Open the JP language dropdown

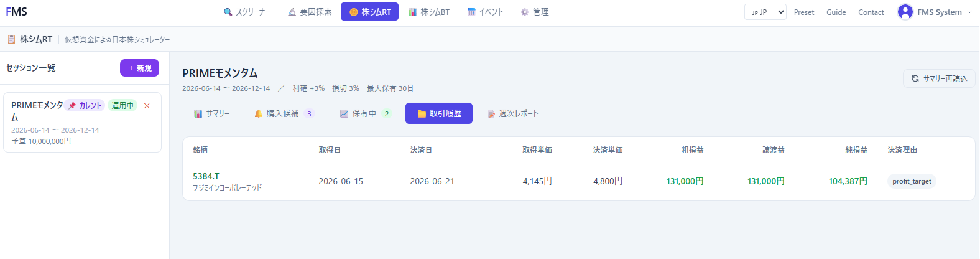pyautogui.click(x=765, y=12)
